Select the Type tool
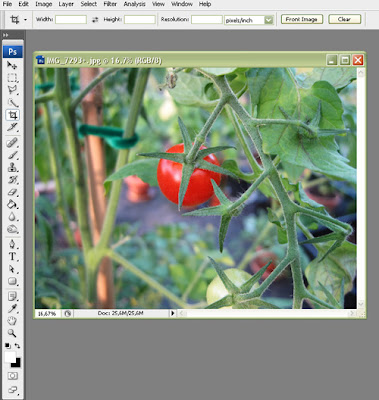The image size is (379, 400). pyautogui.click(x=13, y=256)
